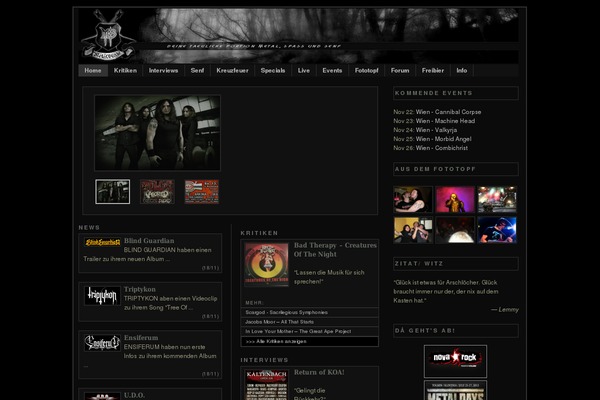Open the Info menu item

462,70
